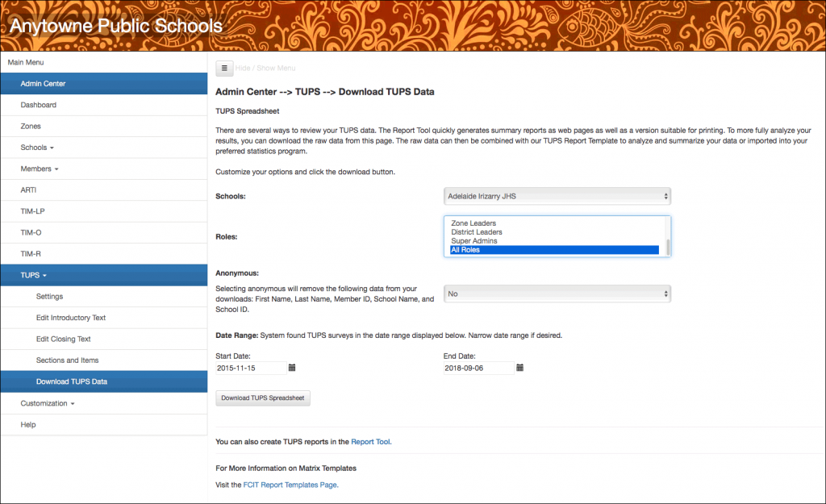Screen dimensions: 826x504
Task: Expand the Members sidebar submenu
Action: 40,169
